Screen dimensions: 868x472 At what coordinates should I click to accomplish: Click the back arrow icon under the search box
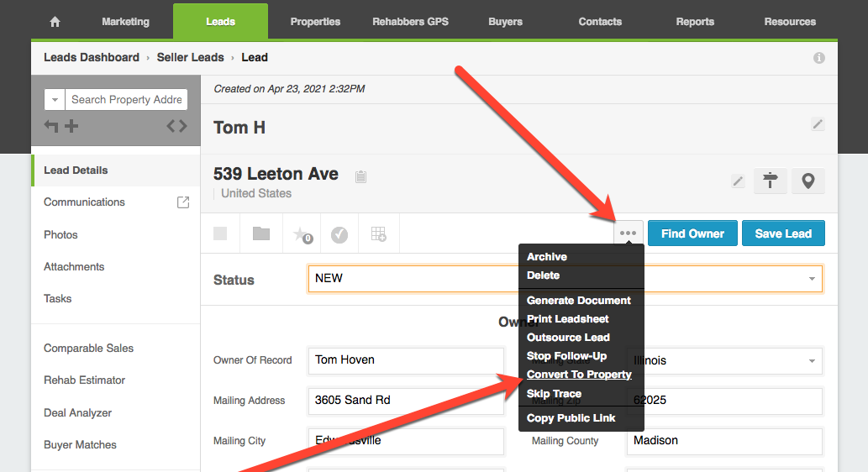(51, 126)
